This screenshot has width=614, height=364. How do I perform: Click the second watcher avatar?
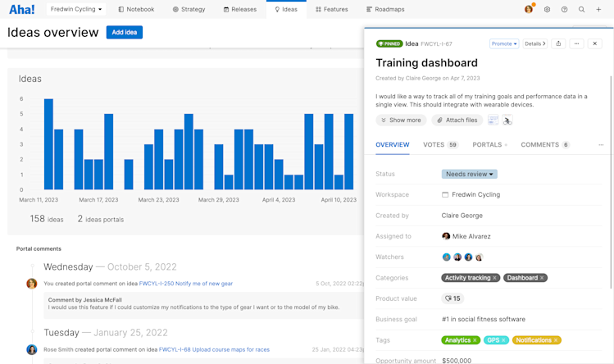point(457,257)
